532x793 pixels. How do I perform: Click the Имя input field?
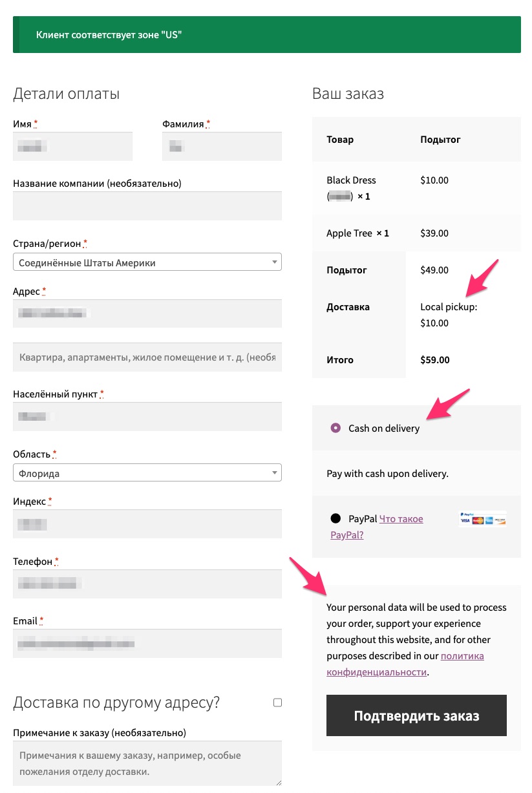pos(72,146)
